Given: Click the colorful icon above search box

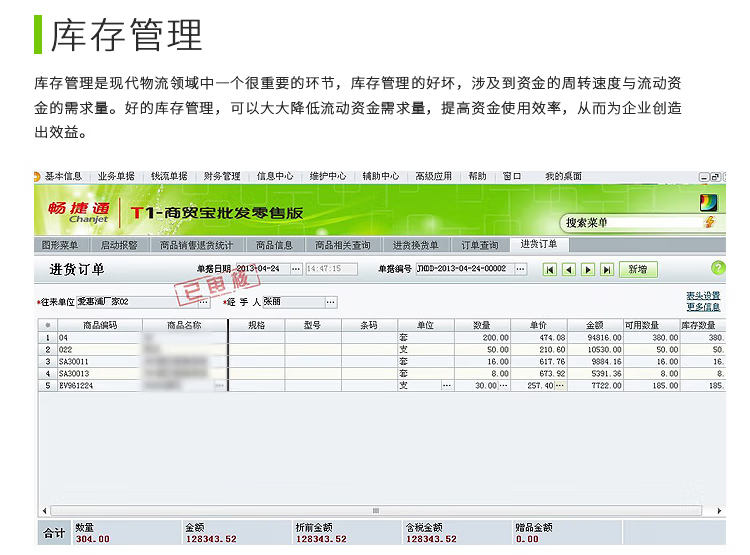Looking at the screenshot, I should coord(708,203).
